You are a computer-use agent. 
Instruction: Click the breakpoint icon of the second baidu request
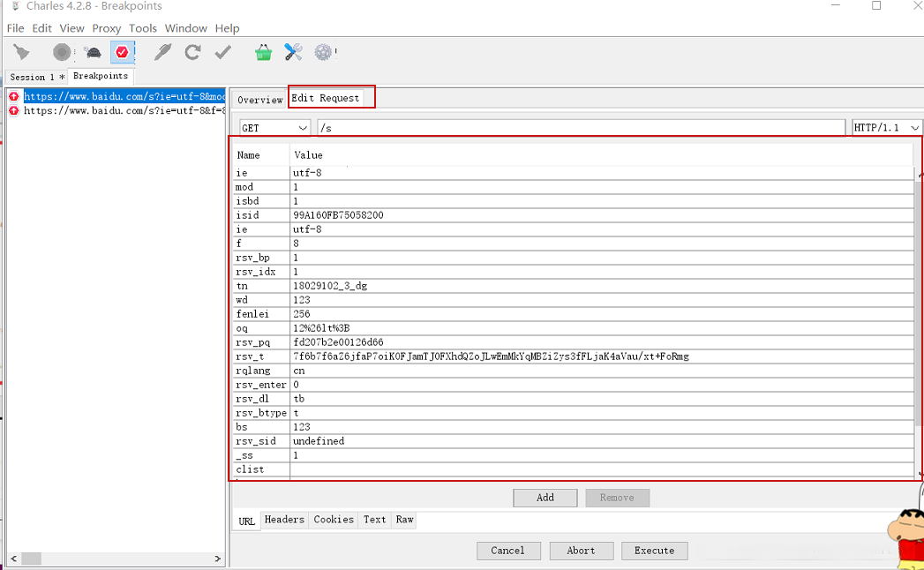tap(14, 110)
